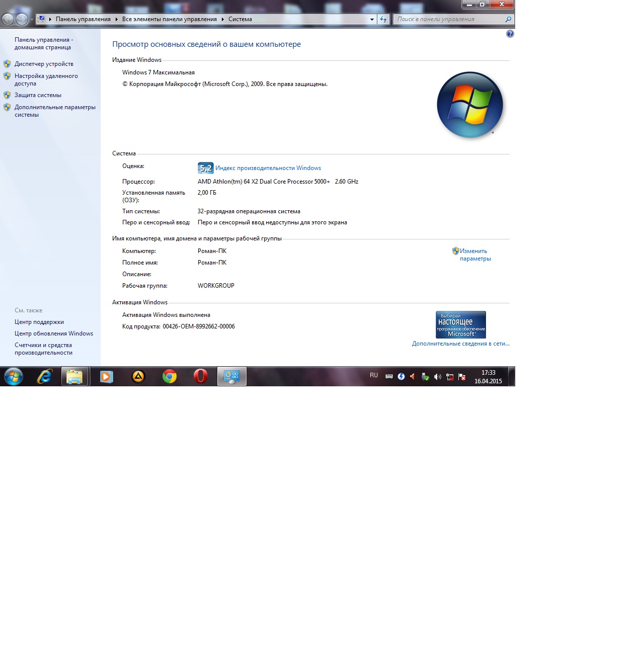The height and width of the screenshot is (668, 644).
Task: Expand arrow after 'Все элементы панели управления'
Action: tap(222, 19)
